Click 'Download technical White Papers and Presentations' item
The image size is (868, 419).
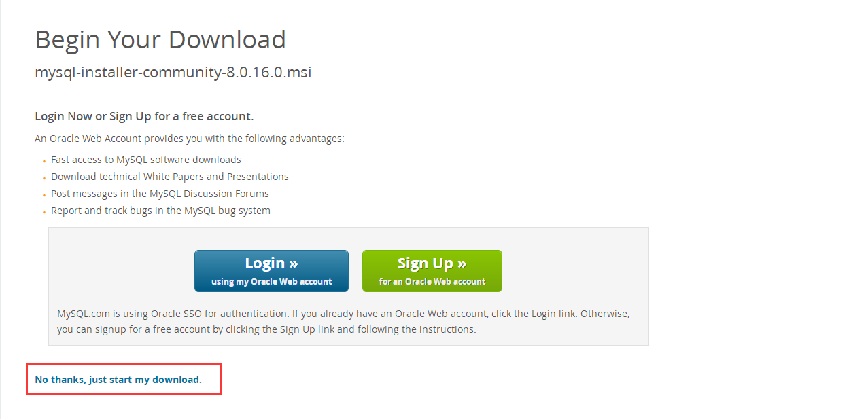(170, 177)
